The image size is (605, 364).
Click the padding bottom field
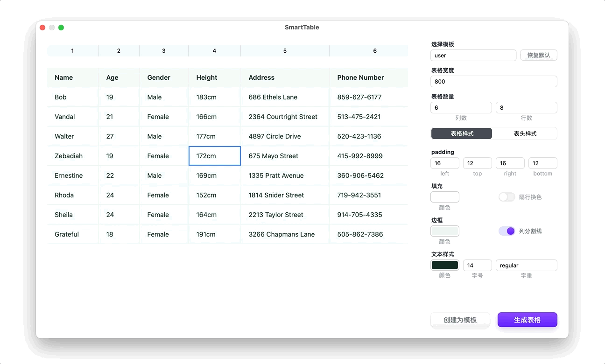click(543, 163)
